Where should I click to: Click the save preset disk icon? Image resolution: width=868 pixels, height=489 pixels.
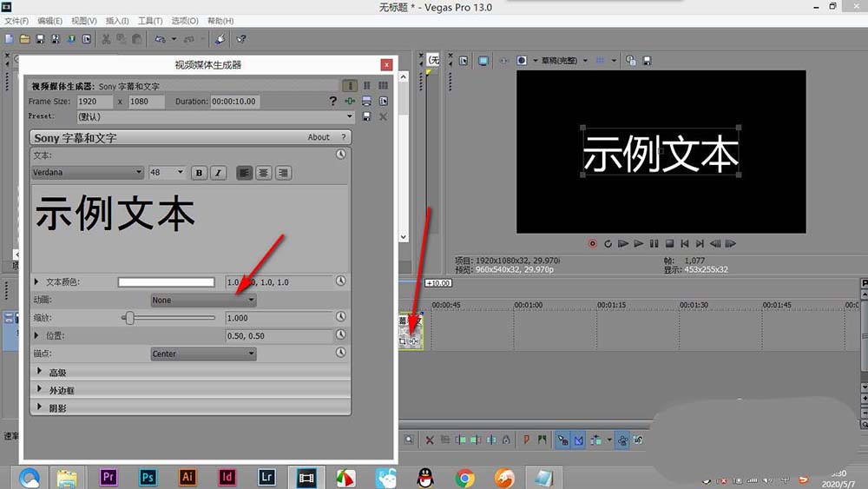point(366,116)
